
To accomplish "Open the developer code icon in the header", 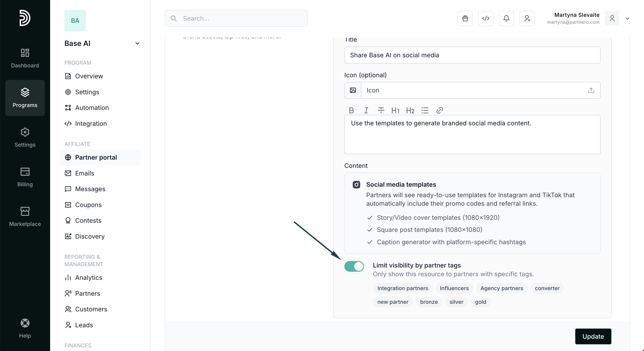I will pyautogui.click(x=486, y=18).
